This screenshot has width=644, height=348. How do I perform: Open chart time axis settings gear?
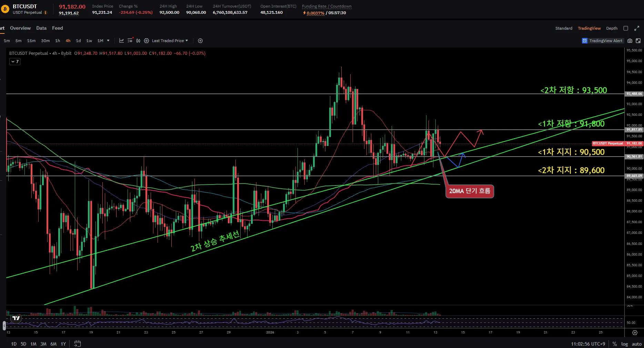(635, 332)
